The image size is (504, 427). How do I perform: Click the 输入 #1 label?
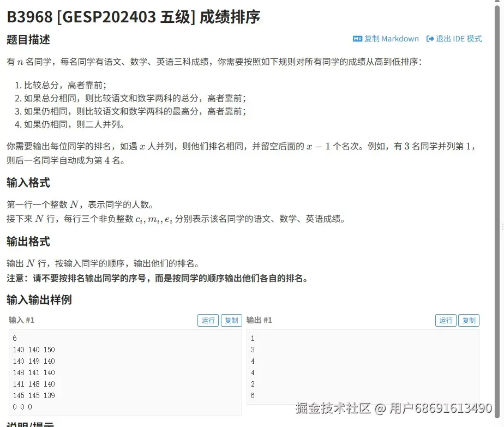(21, 320)
